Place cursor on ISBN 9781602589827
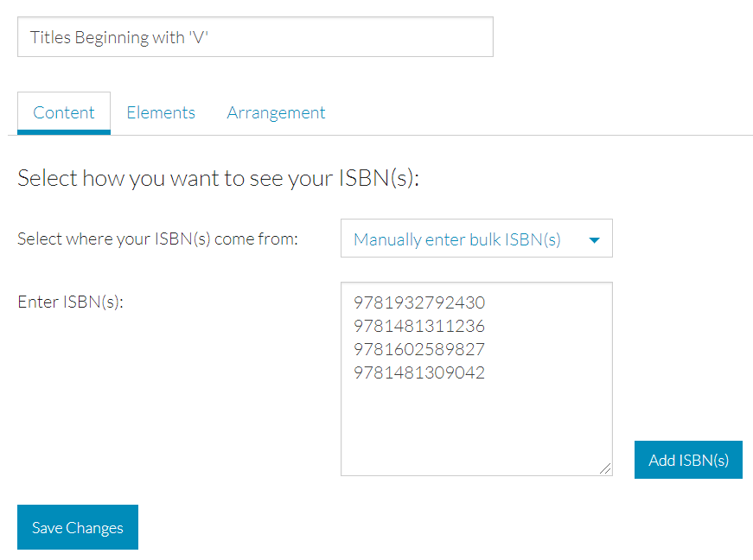 pos(419,349)
